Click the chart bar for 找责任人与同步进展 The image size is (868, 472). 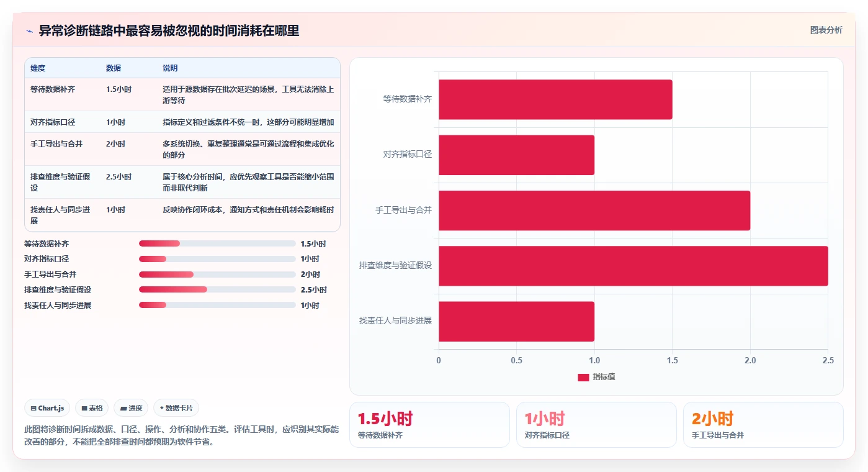click(x=516, y=321)
